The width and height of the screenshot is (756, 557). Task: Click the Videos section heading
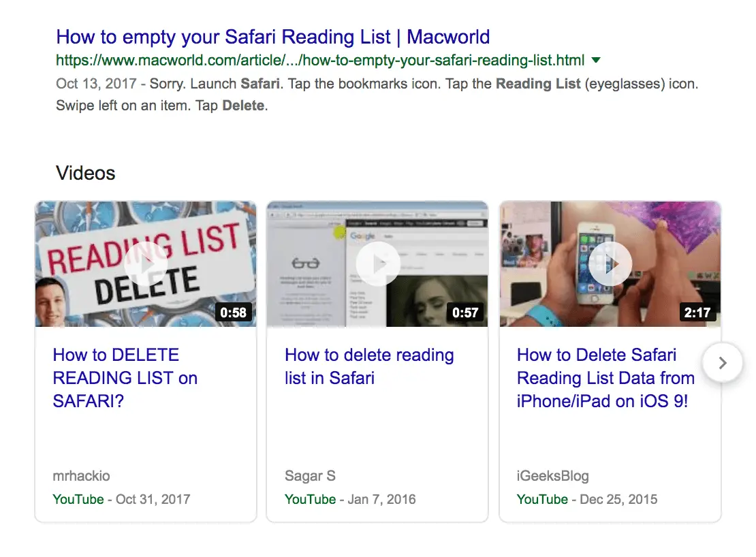(x=86, y=173)
